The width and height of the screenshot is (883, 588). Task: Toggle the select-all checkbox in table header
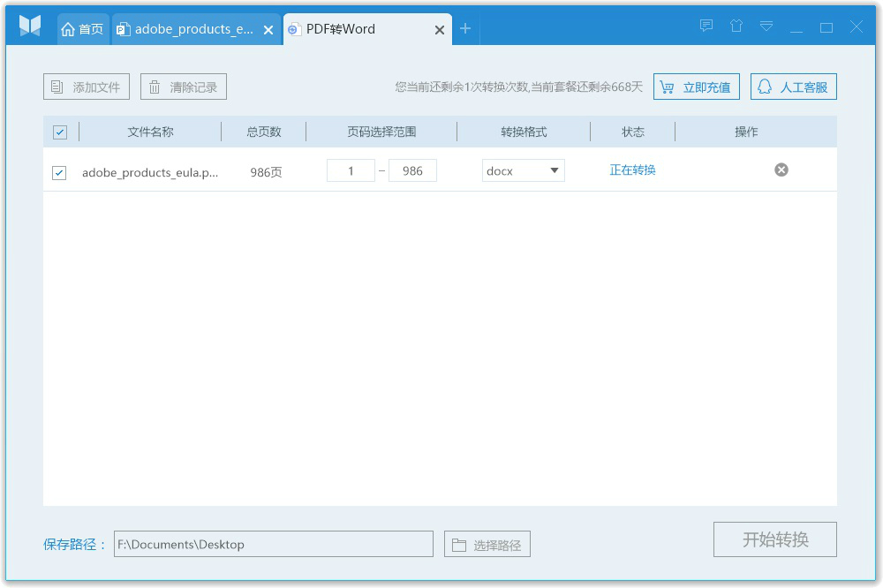click(59, 131)
